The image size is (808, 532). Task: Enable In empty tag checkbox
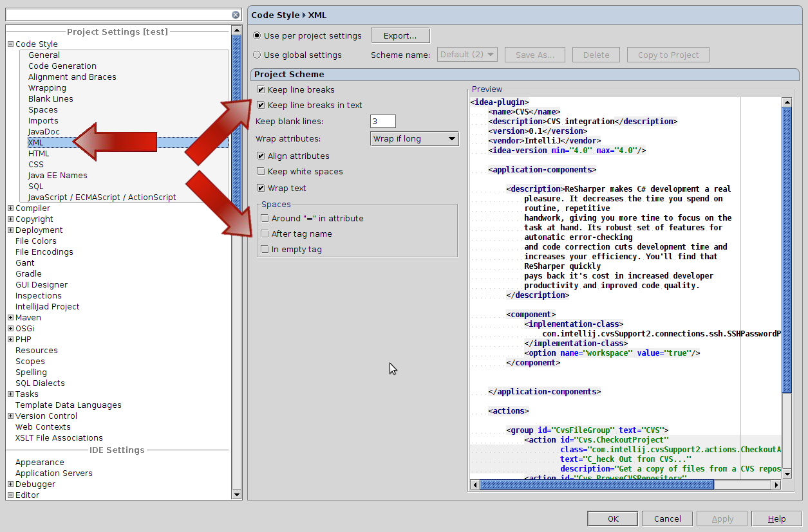pyautogui.click(x=265, y=250)
